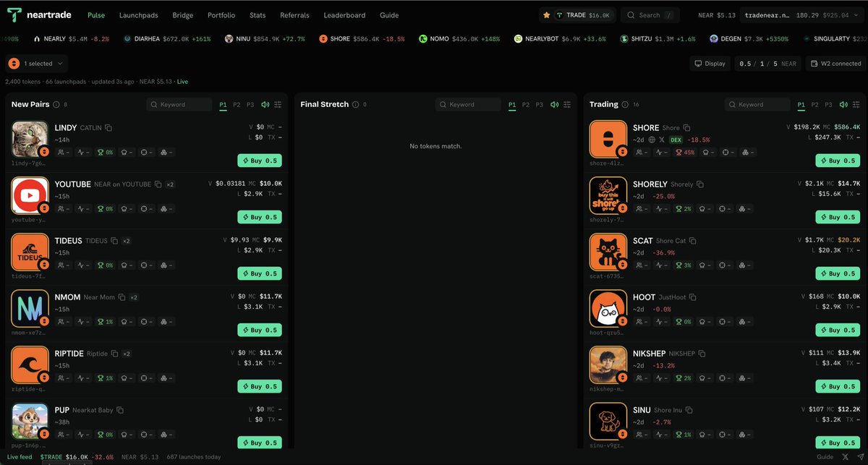Open the Leaderboard page

point(344,15)
